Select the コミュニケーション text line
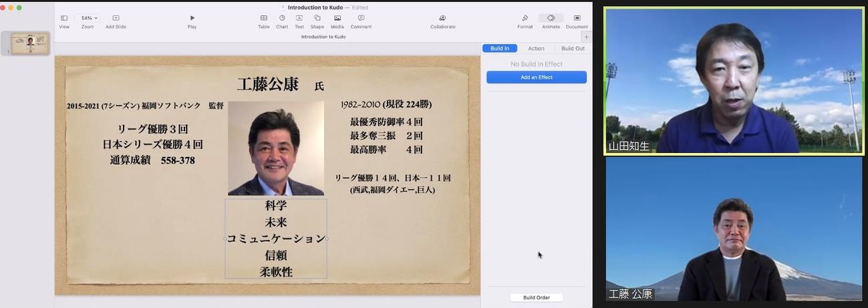The height and width of the screenshot is (308, 868). click(x=276, y=239)
